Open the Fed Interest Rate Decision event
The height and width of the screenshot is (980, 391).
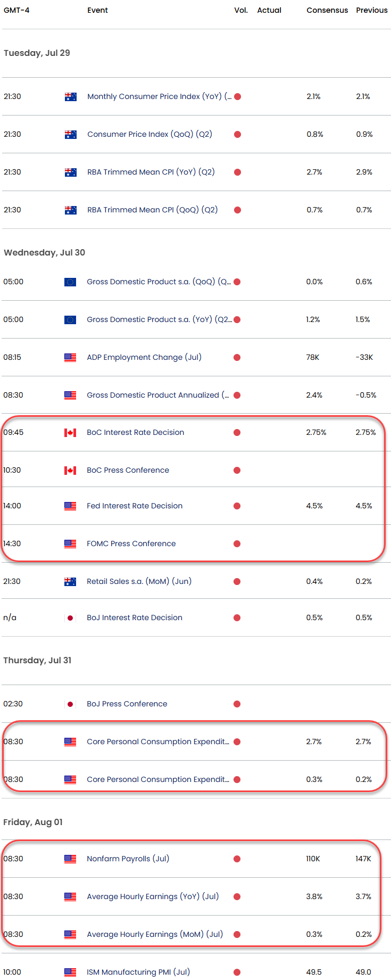135,506
